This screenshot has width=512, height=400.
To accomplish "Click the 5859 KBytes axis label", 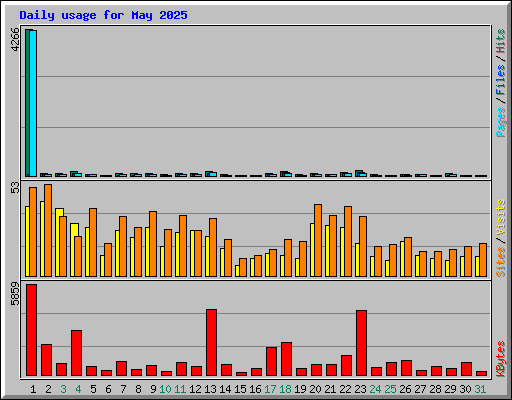I will click(15, 294).
